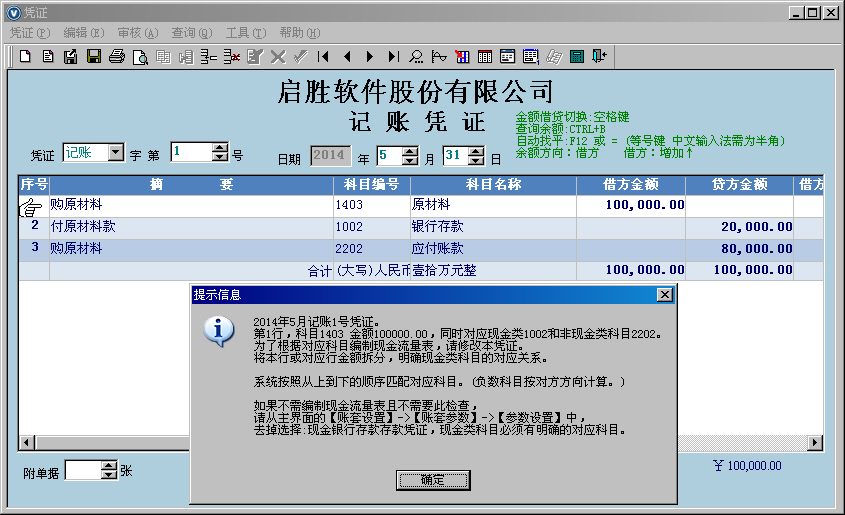Viewport: 845px width, 515px height.
Task: Go to the previous voucher arrow
Action: (347, 56)
